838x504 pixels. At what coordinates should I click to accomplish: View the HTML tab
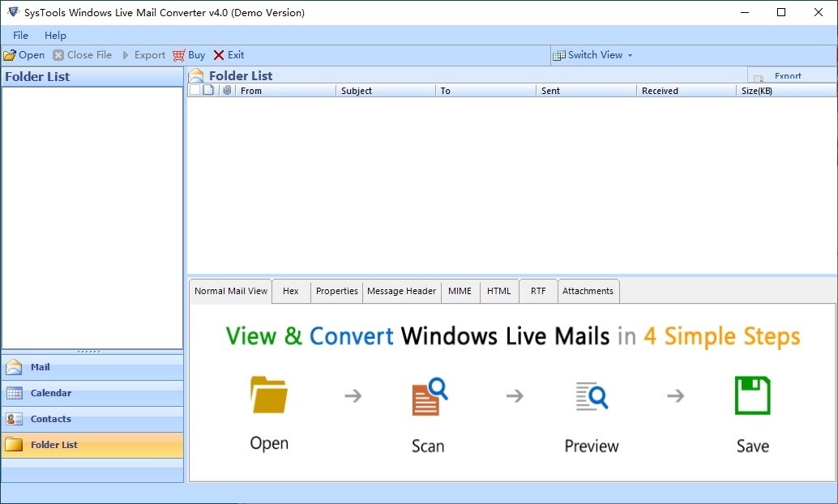pyautogui.click(x=499, y=291)
